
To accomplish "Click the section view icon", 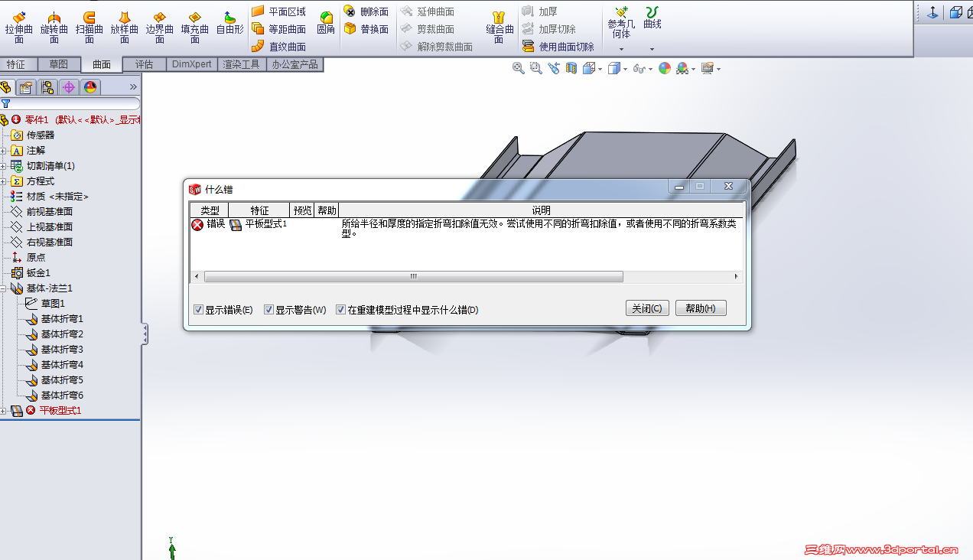I will coord(571,68).
